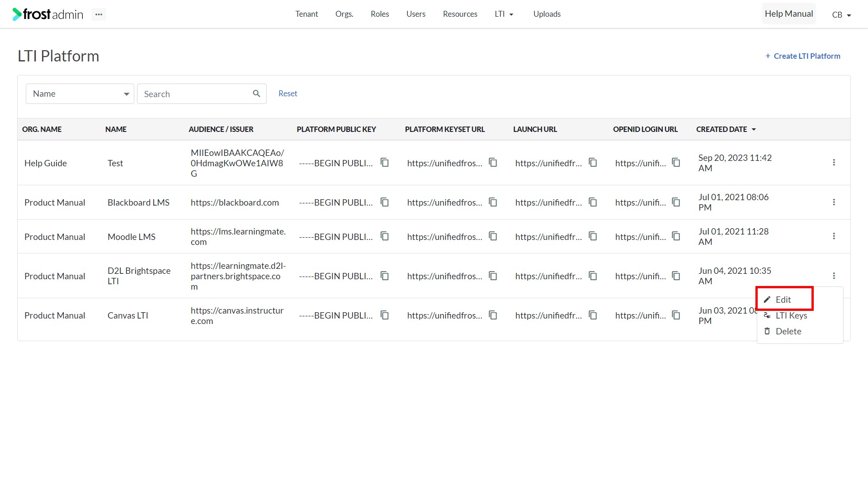Open the app switcher ellipsis next to logo
Screen dimensions: 868x488
(x=99, y=14)
